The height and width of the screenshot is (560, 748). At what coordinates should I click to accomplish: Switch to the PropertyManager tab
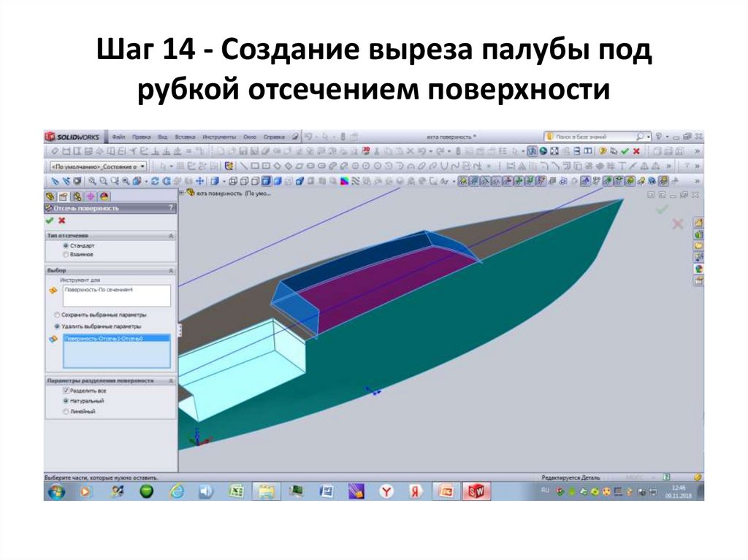point(64,196)
